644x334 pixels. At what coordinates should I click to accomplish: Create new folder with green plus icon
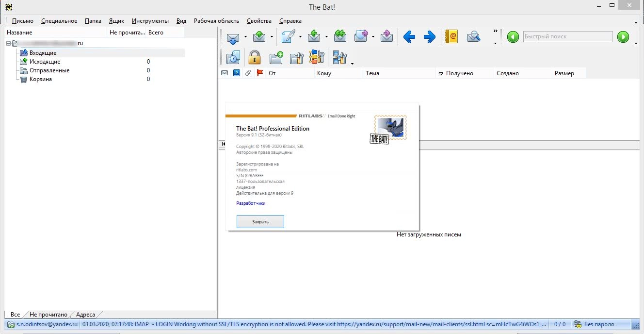click(x=276, y=58)
